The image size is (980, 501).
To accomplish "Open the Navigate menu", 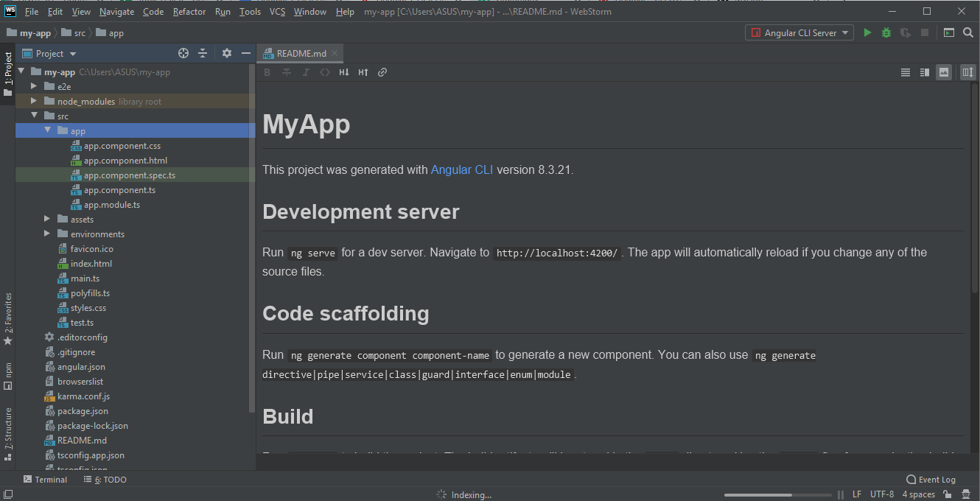I will click(x=116, y=12).
